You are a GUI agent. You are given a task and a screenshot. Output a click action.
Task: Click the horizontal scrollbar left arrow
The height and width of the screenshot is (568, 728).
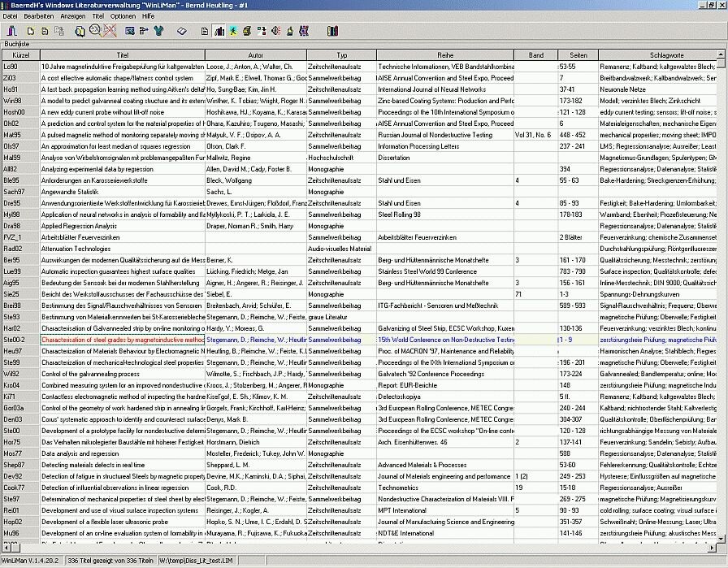pos(6,548)
